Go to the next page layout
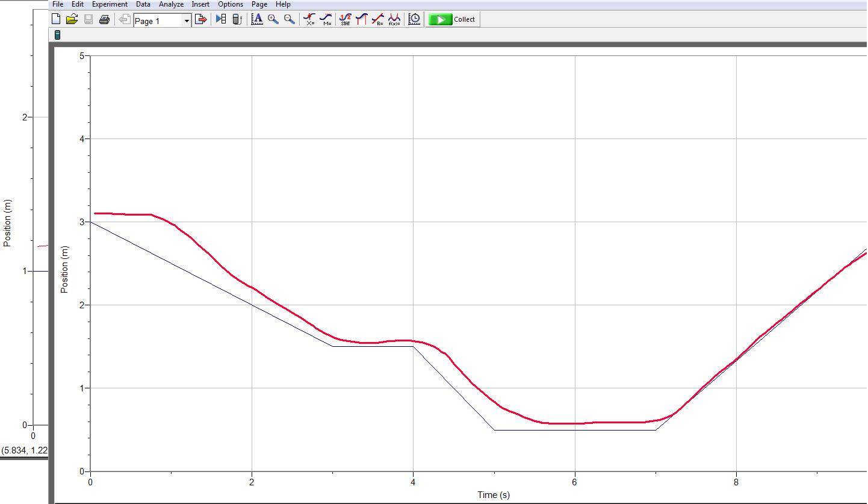 pos(201,19)
